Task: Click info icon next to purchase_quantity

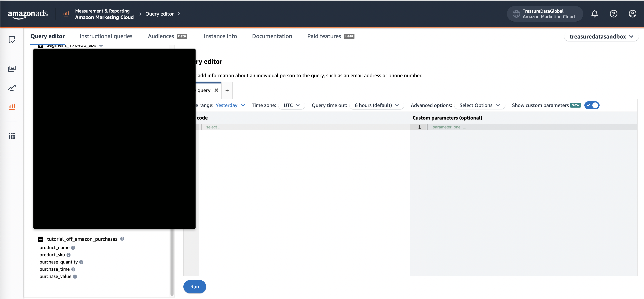Action: [x=81, y=262]
